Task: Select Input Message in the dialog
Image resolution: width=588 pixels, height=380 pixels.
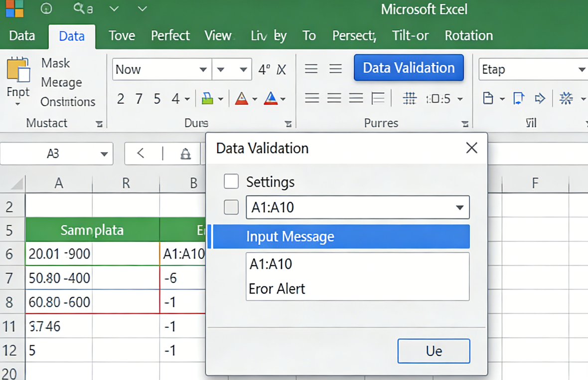Action: 341,237
